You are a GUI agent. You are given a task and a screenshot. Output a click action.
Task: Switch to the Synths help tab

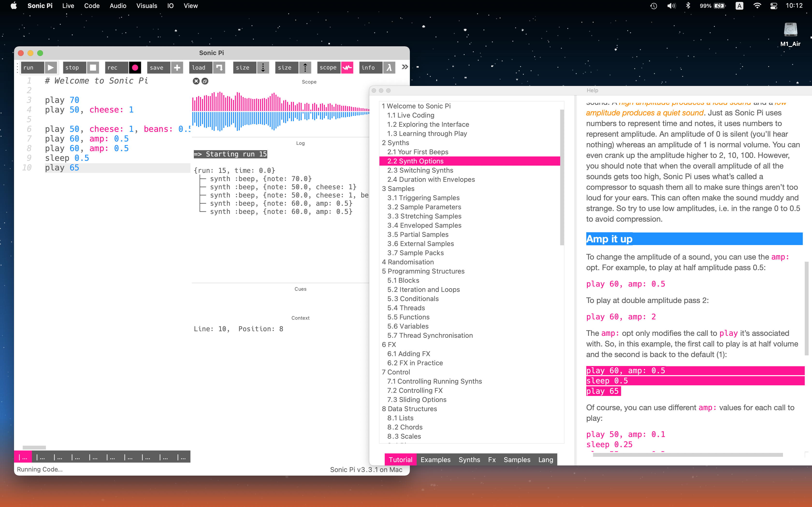pyautogui.click(x=469, y=459)
